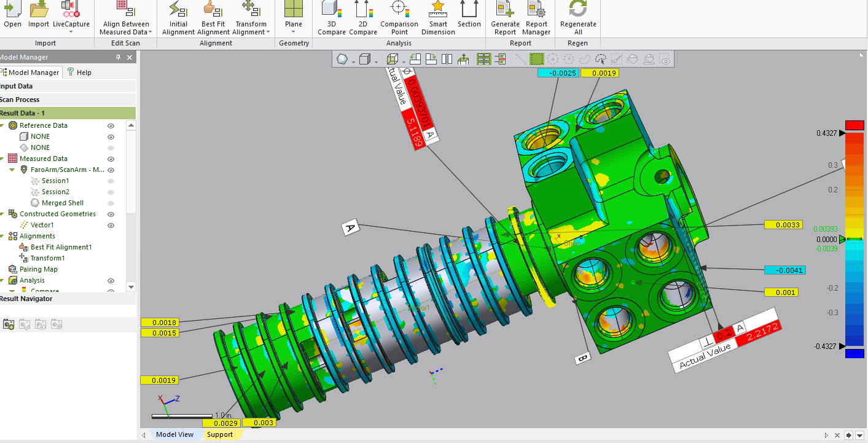Open the Report Manager
The width and height of the screenshot is (868, 443).
click(x=536, y=18)
